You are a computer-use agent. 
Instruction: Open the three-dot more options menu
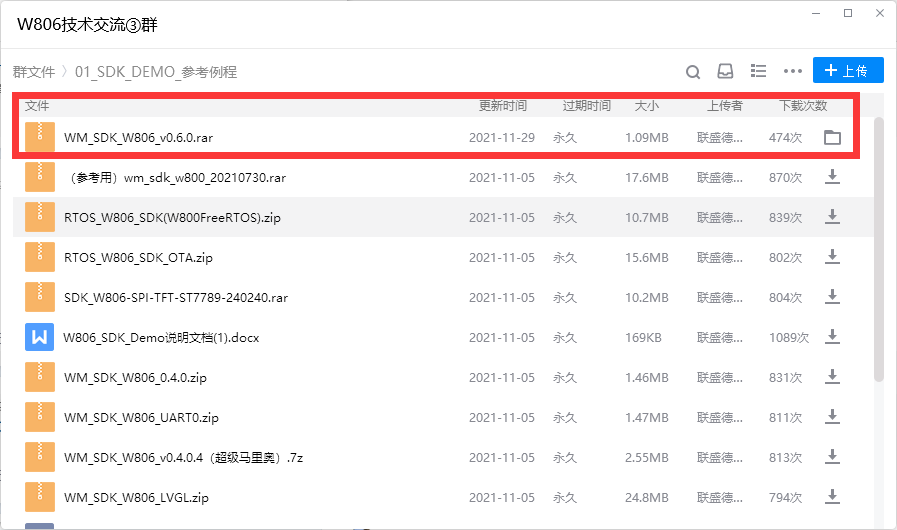793,72
